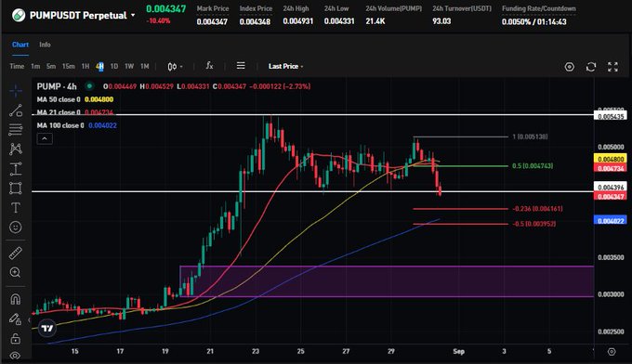Click the red 0.004347 last price tag

(611, 196)
